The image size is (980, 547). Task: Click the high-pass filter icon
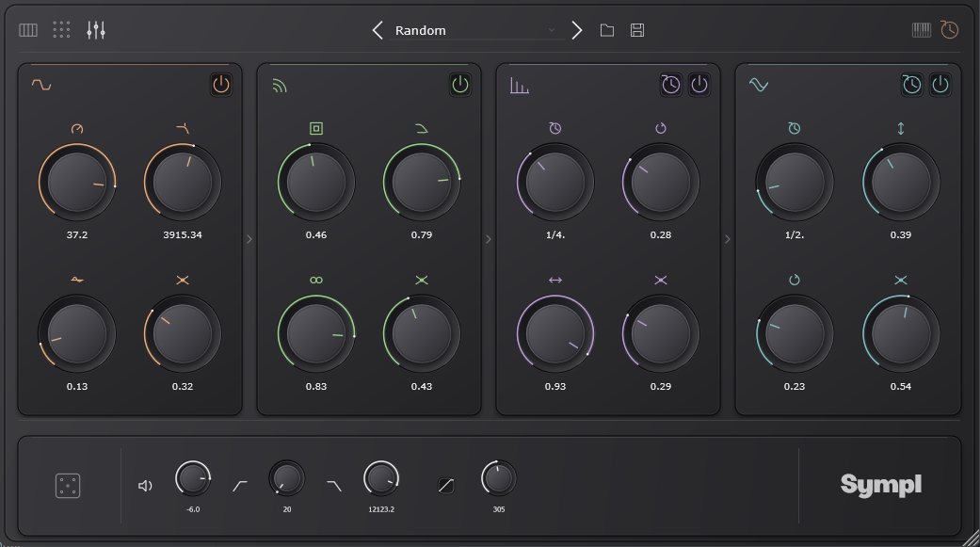240,486
